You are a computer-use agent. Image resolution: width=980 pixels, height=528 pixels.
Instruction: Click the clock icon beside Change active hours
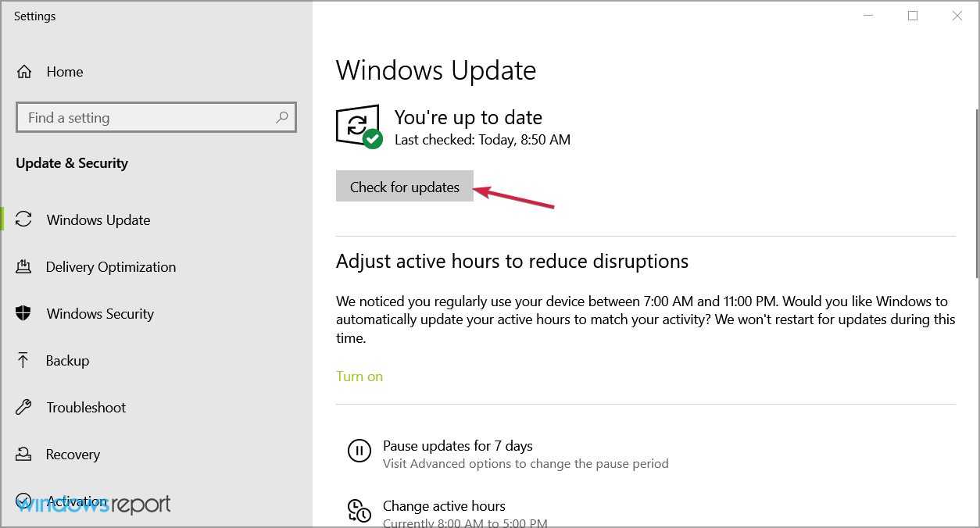pos(359,511)
